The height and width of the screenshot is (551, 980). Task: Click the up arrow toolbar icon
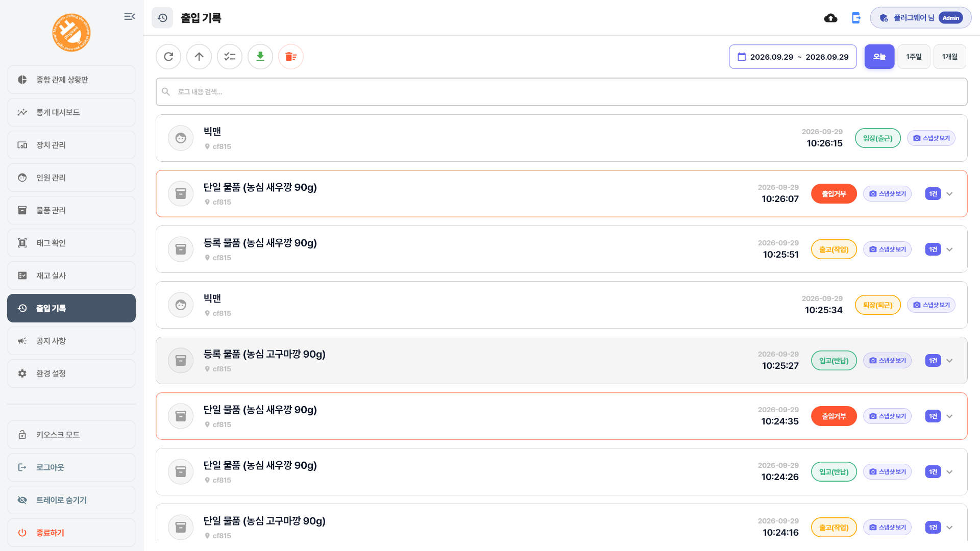199,57
